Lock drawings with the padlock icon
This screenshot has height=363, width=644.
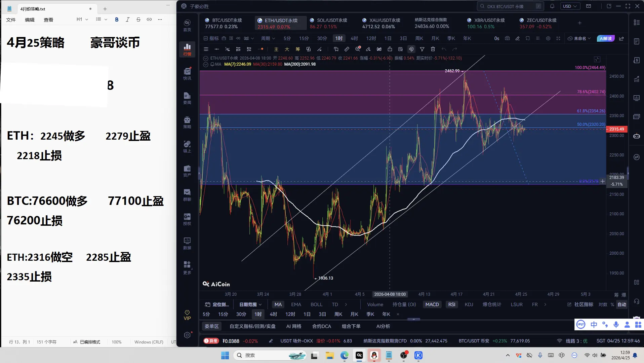click(390, 49)
